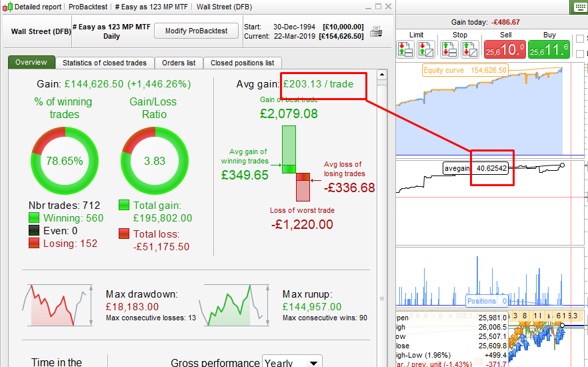Click the Max drawdown £18,183.00 value
Image resolution: width=588 pixels, height=367 pixels.
click(x=133, y=306)
